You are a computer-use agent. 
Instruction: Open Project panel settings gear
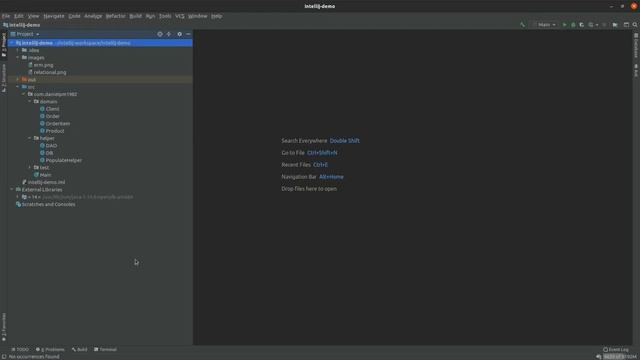pos(180,34)
